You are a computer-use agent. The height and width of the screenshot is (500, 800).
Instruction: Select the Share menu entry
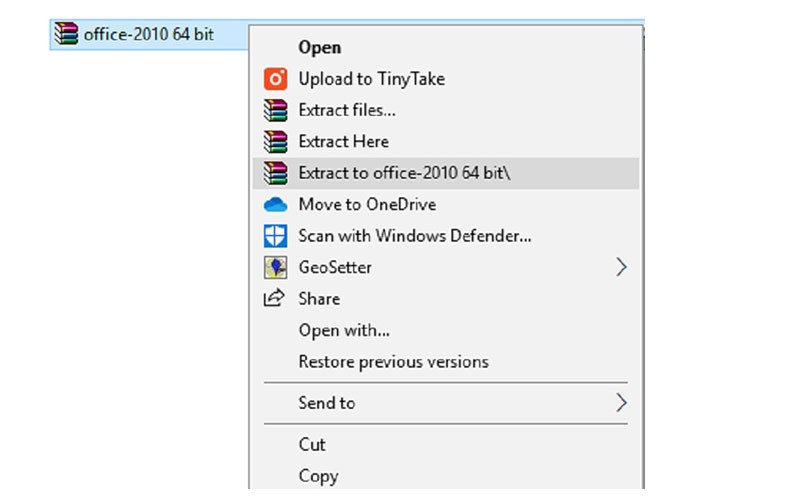coord(445,299)
